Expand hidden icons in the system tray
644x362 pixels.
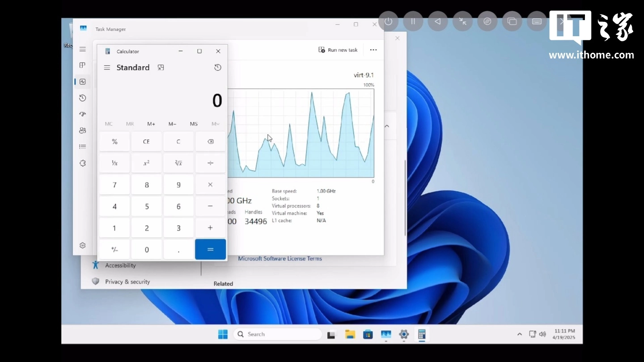tap(519, 334)
